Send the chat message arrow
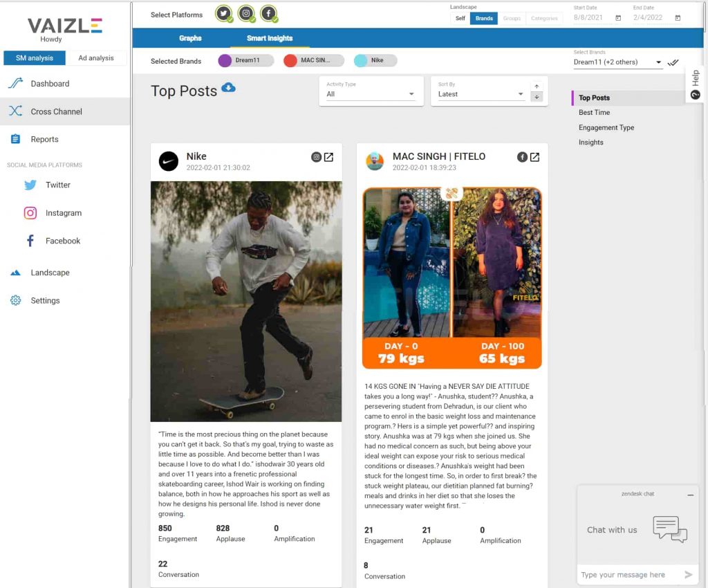Viewport: 708px width, 588px height. [x=688, y=574]
